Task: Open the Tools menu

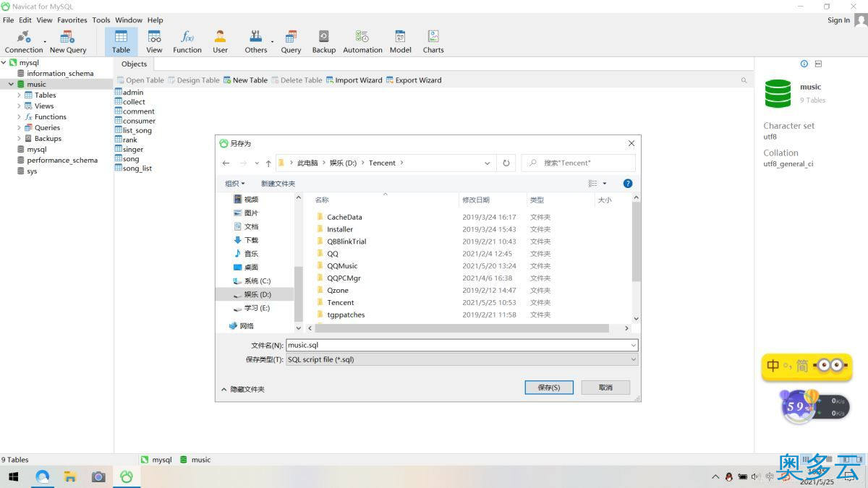Action: [x=101, y=20]
